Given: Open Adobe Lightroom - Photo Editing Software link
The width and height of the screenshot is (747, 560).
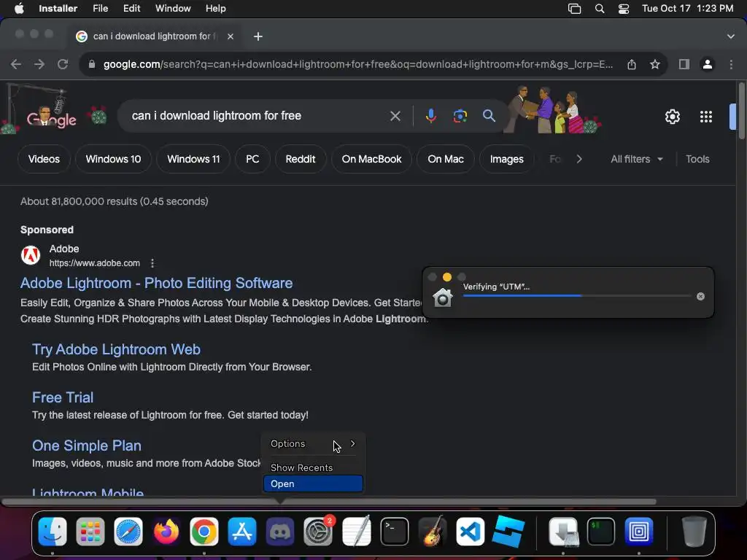Looking at the screenshot, I should tap(156, 284).
